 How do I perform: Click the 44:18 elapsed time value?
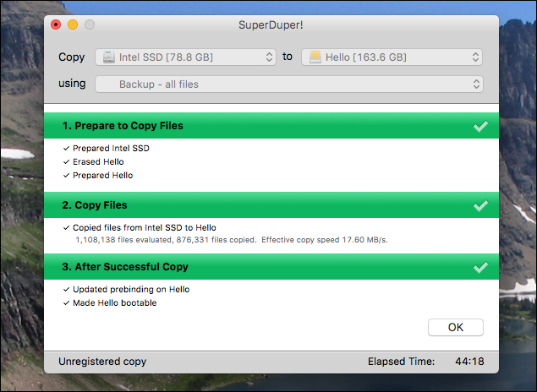click(x=469, y=362)
